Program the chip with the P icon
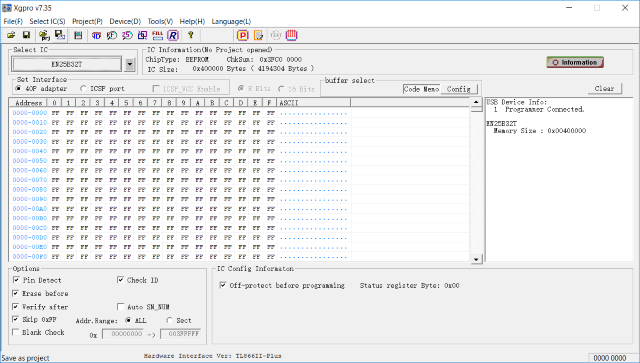This screenshot has height=363, width=640. [x=243, y=36]
